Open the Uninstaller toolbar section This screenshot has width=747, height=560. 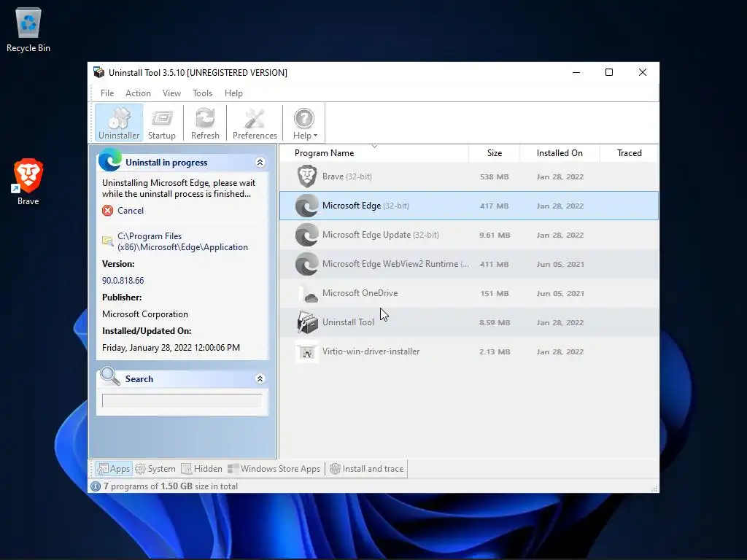[119, 122]
